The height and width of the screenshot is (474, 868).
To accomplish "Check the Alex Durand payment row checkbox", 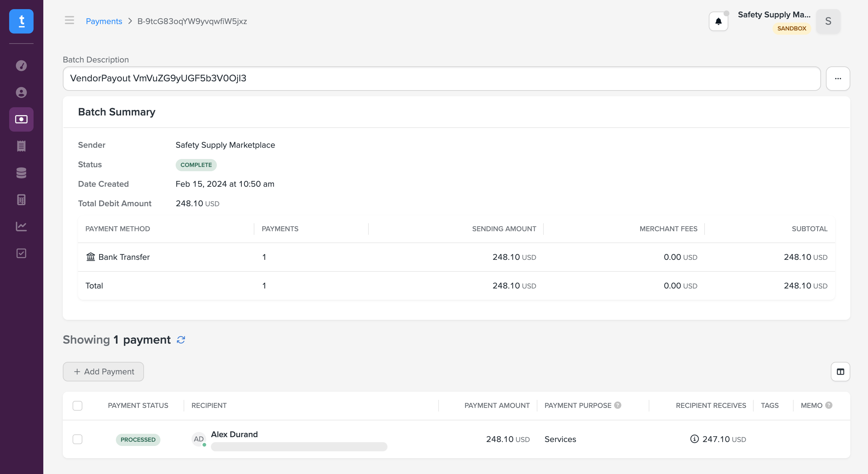I will tap(77, 439).
